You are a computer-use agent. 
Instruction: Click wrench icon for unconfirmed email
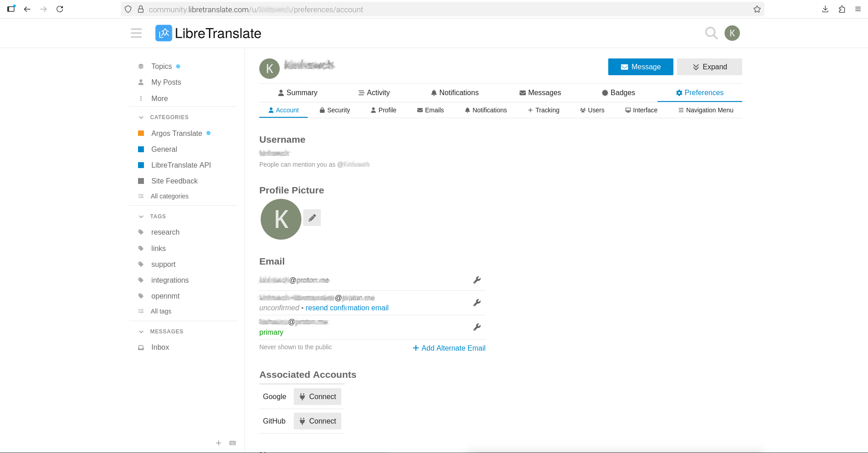pos(477,303)
